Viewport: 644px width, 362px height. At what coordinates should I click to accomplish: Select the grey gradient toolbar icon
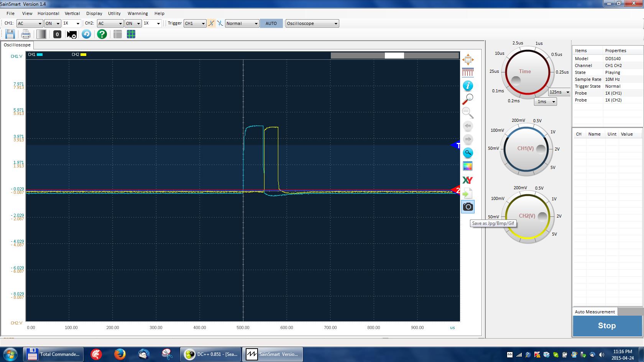41,34
